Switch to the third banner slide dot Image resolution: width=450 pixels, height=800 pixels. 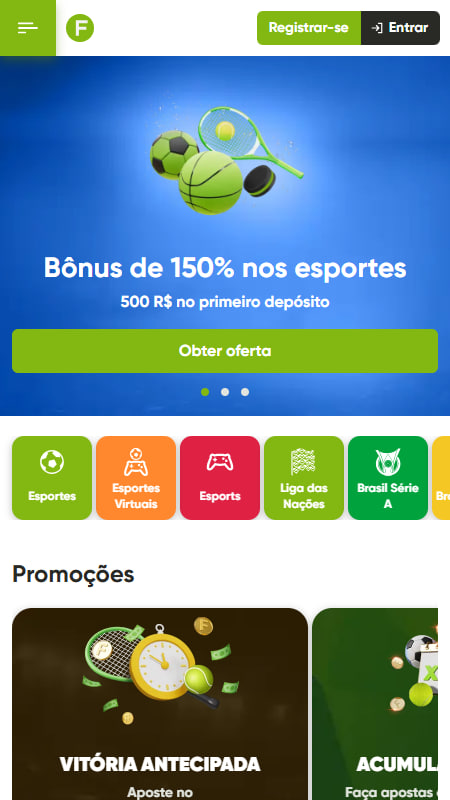coord(245,392)
